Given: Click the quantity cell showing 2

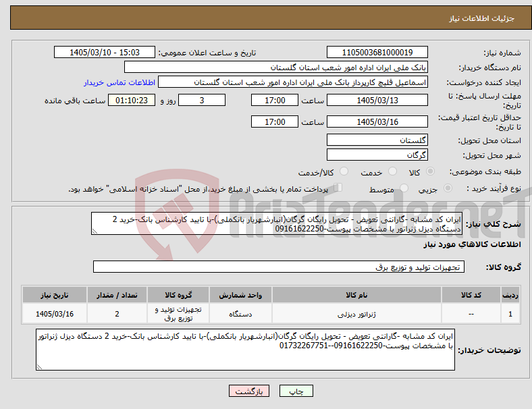Looking at the screenshot, I should click(117, 314).
